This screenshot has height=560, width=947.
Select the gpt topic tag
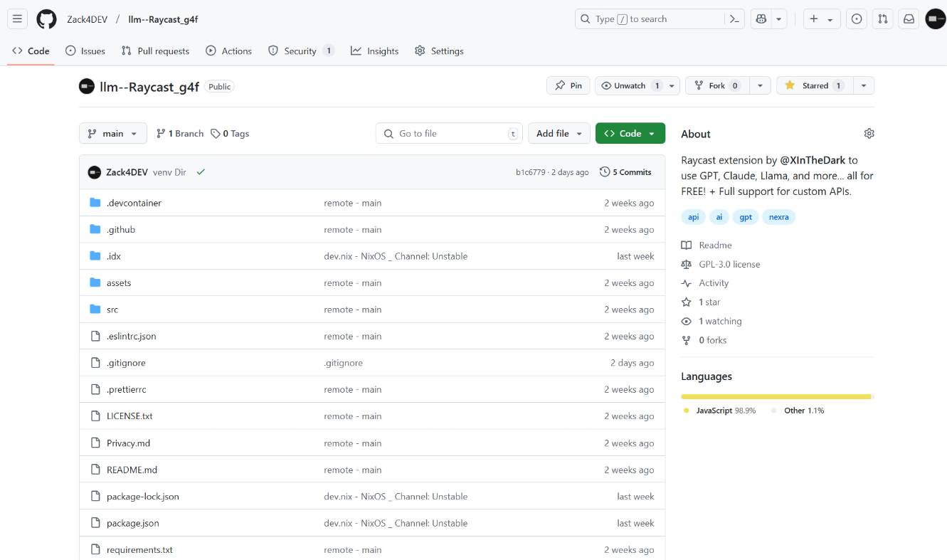coord(746,217)
